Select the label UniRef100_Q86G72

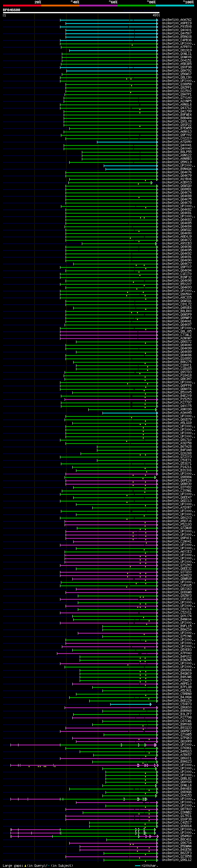(176, 342)
